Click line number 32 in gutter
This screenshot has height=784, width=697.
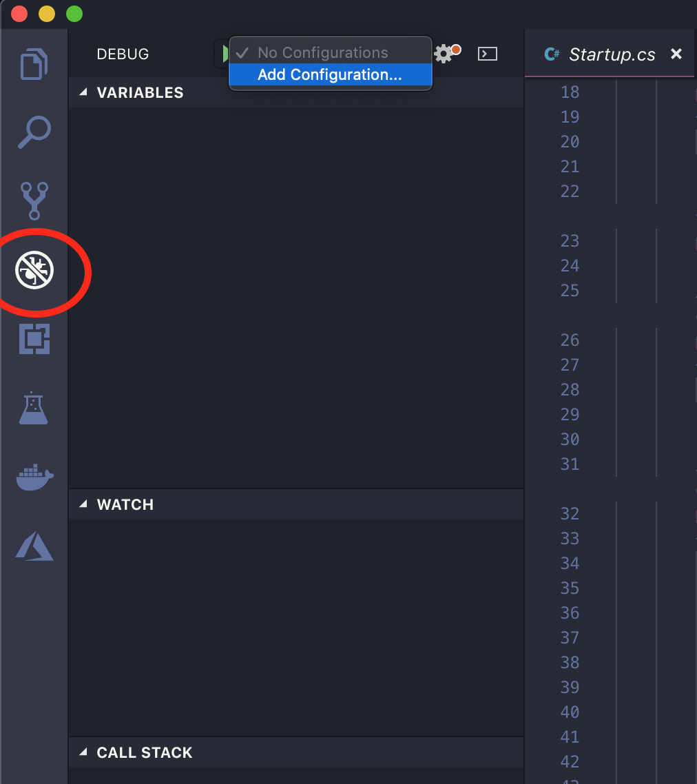coord(570,513)
